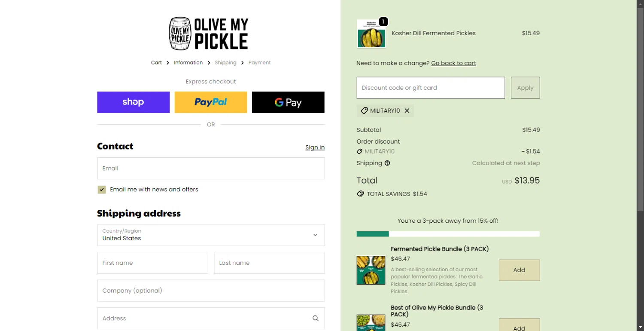Click the $13.95 total amount
Image resolution: width=644 pixels, height=331 pixels.
(527, 181)
